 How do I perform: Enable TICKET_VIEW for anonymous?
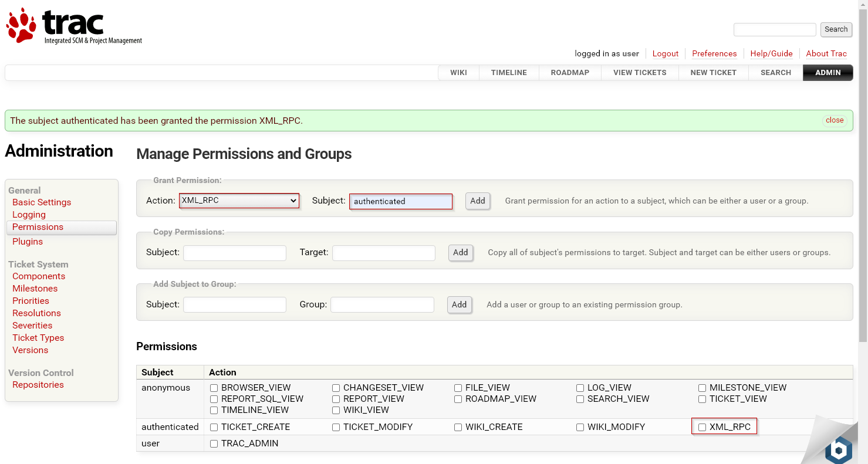point(702,399)
